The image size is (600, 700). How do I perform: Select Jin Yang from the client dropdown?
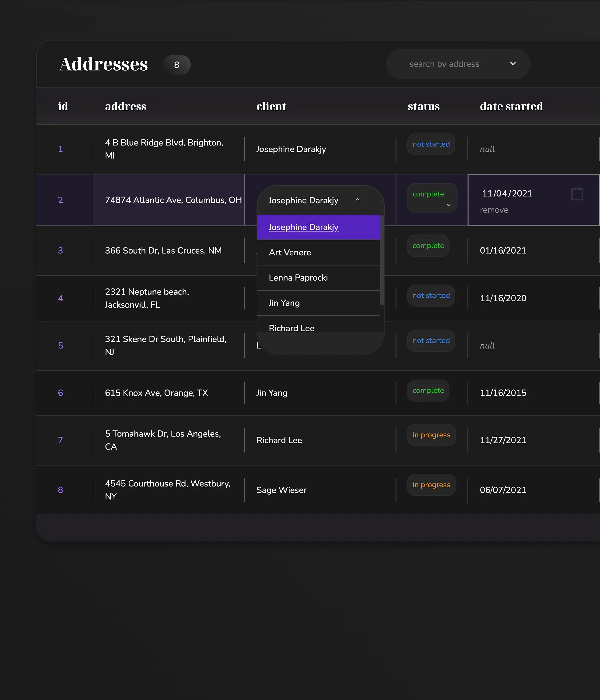(319, 303)
